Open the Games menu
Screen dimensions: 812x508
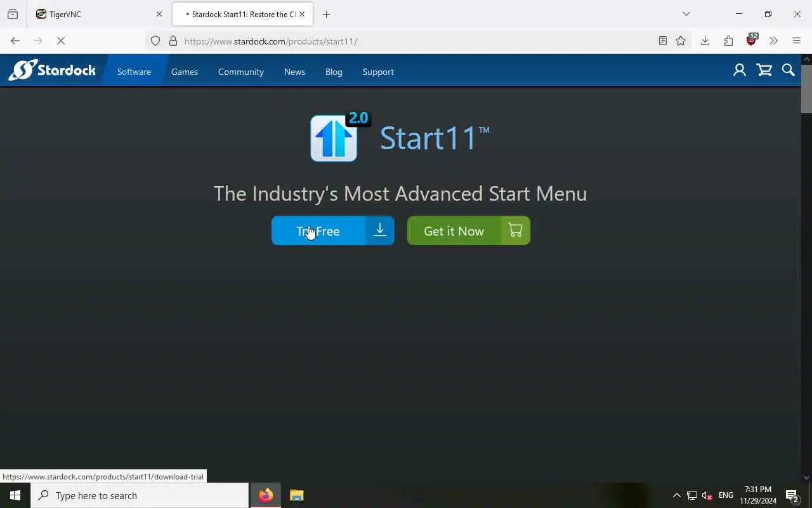click(185, 72)
